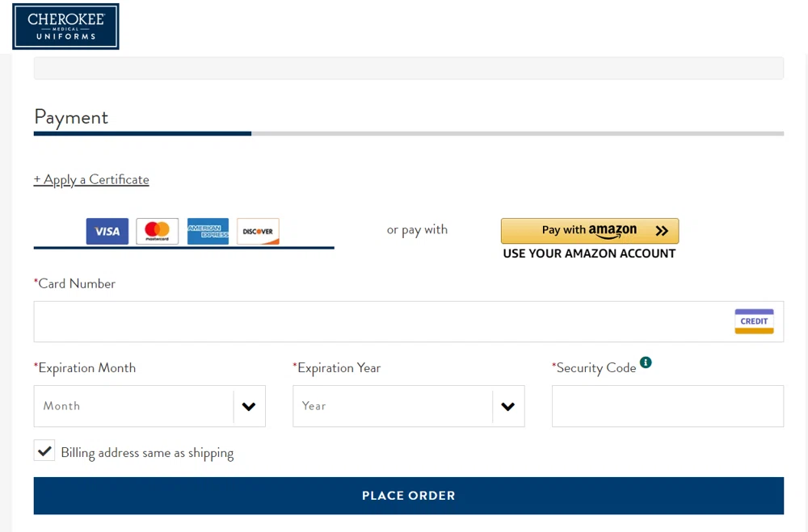Select the Discover payment icon

coord(257,231)
